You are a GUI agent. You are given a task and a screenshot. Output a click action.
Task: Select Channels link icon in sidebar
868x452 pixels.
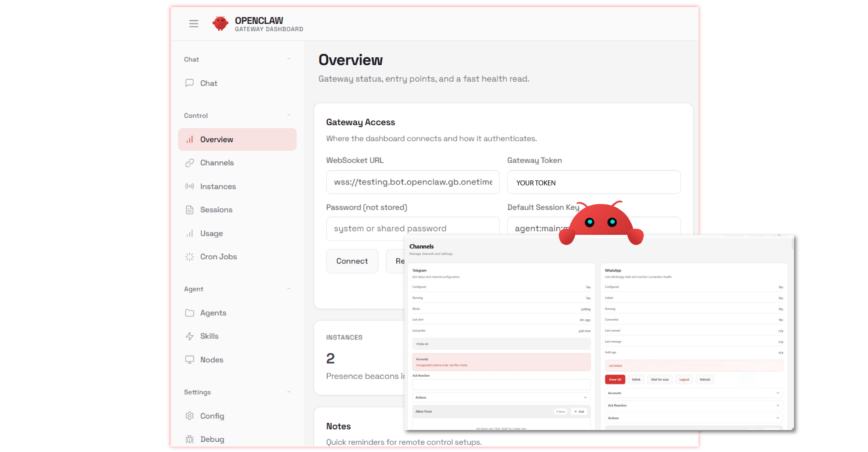click(x=190, y=163)
